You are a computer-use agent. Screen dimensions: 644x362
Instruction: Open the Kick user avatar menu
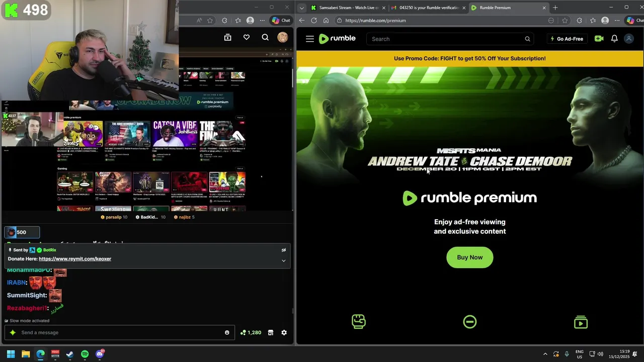[x=283, y=37]
